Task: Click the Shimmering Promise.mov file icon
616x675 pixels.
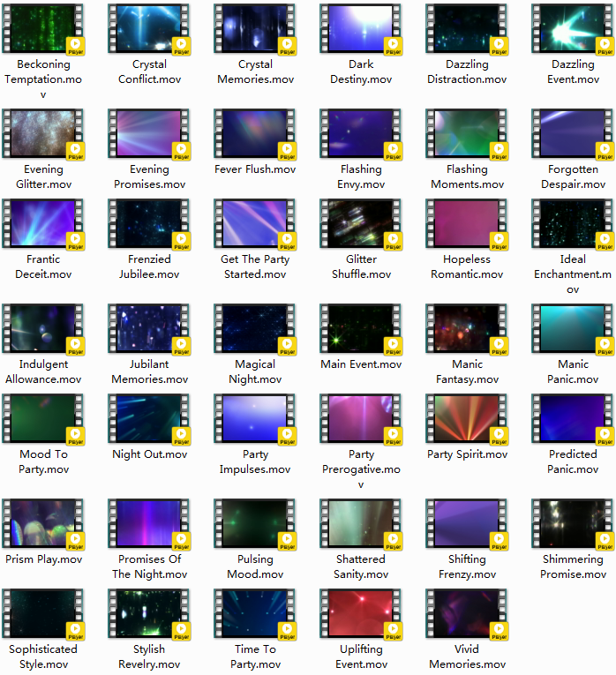Action: pyautogui.click(x=572, y=523)
